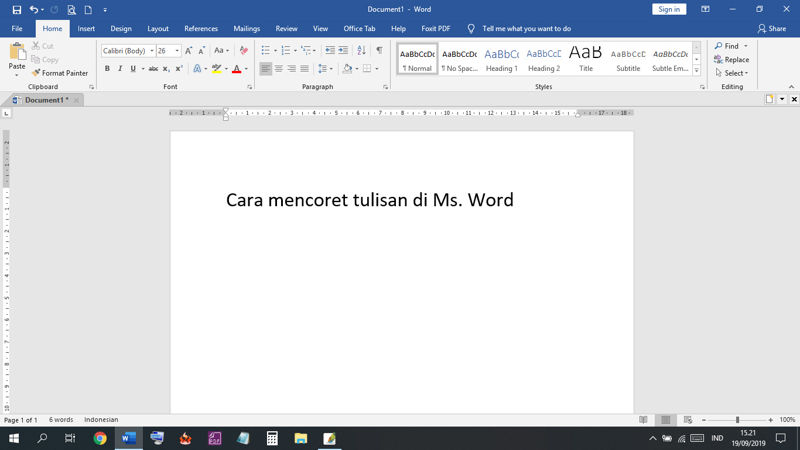Apply Heading 1 style
The width and height of the screenshot is (800, 450).
click(x=502, y=59)
